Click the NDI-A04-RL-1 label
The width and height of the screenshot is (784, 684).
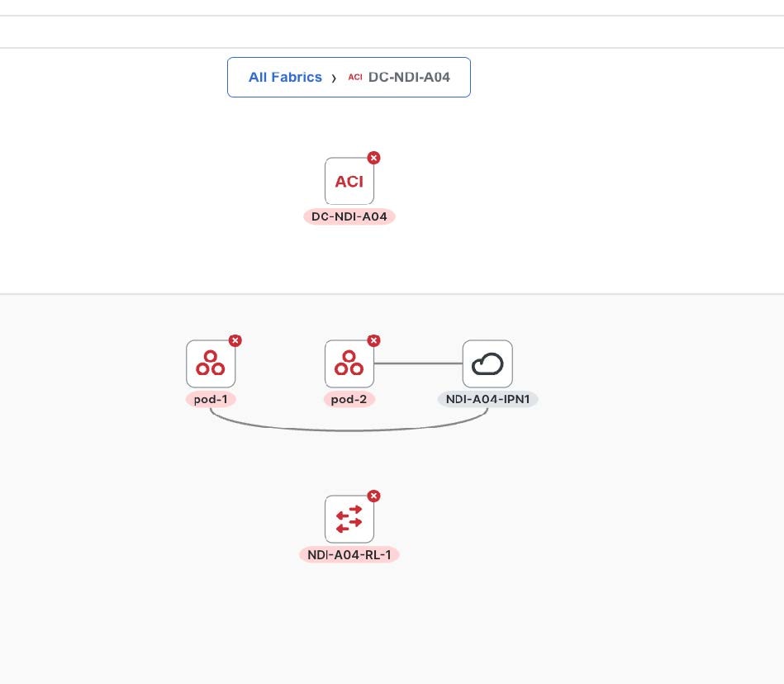[x=349, y=555]
